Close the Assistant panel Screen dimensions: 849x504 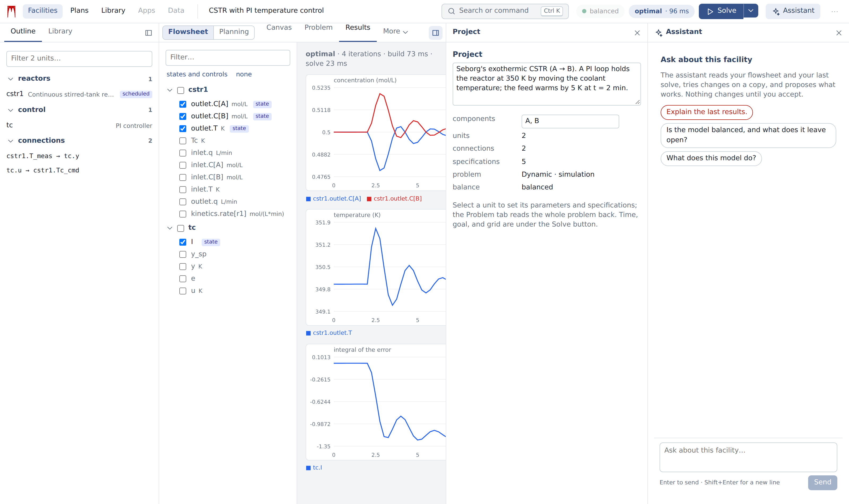(x=838, y=33)
